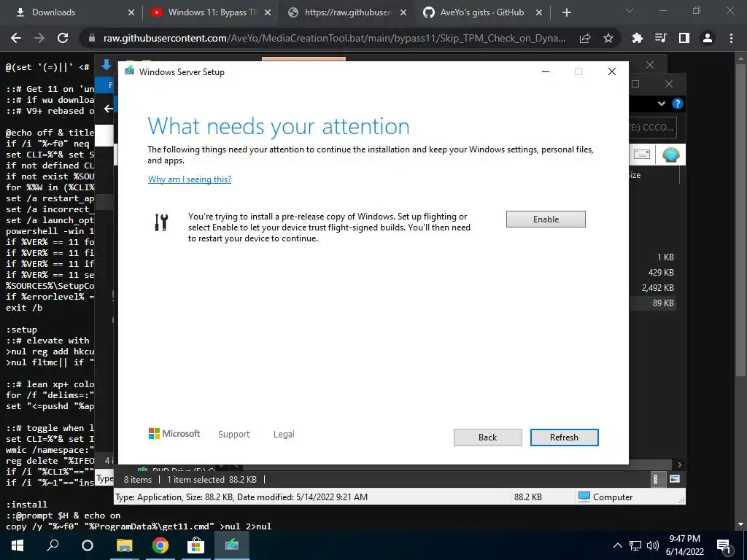Select the file row showing 2,492 KB

[653, 287]
